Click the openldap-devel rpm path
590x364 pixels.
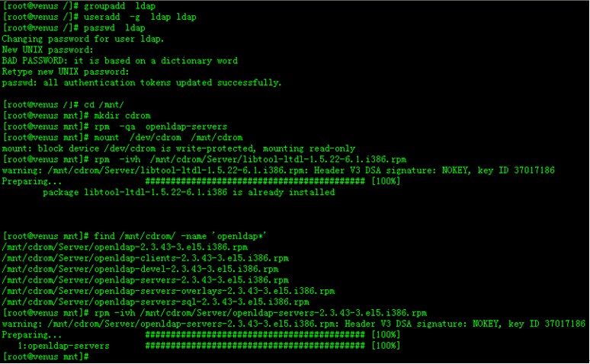(x=142, y=269)
